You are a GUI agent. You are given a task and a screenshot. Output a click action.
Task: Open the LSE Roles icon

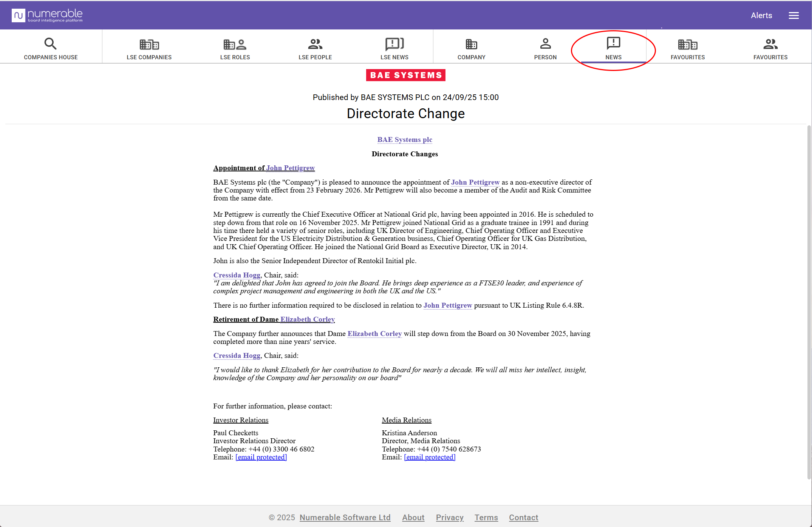point(235,45)
